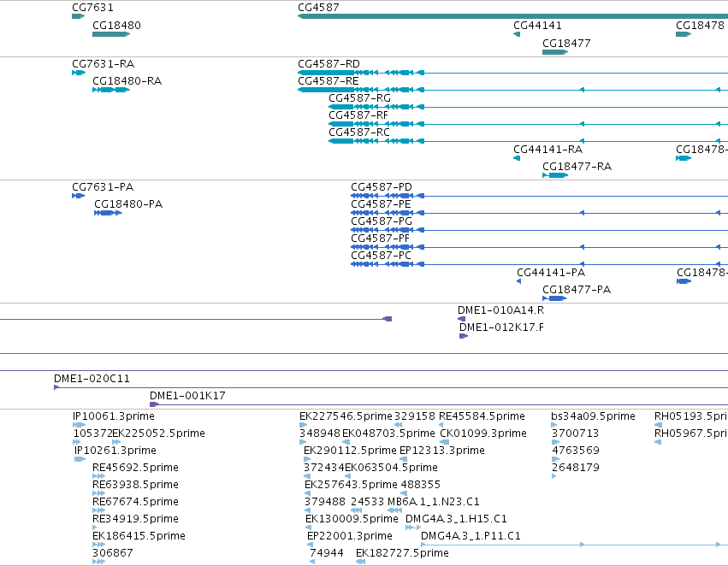
Task: Click feature 2648179
Action: [x=576, y=468]
